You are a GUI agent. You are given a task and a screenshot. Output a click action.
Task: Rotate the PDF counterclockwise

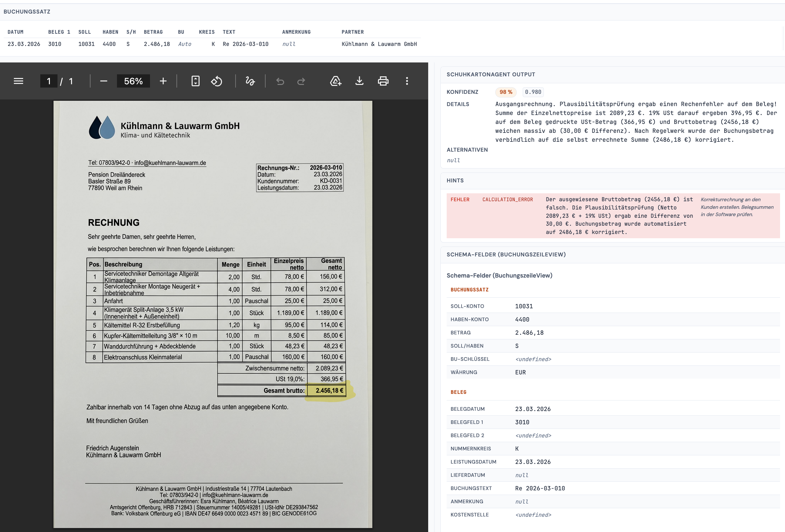[216, 81]
